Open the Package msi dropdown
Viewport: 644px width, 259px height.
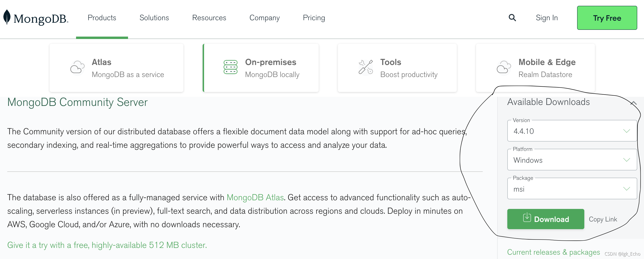(572, 188)
